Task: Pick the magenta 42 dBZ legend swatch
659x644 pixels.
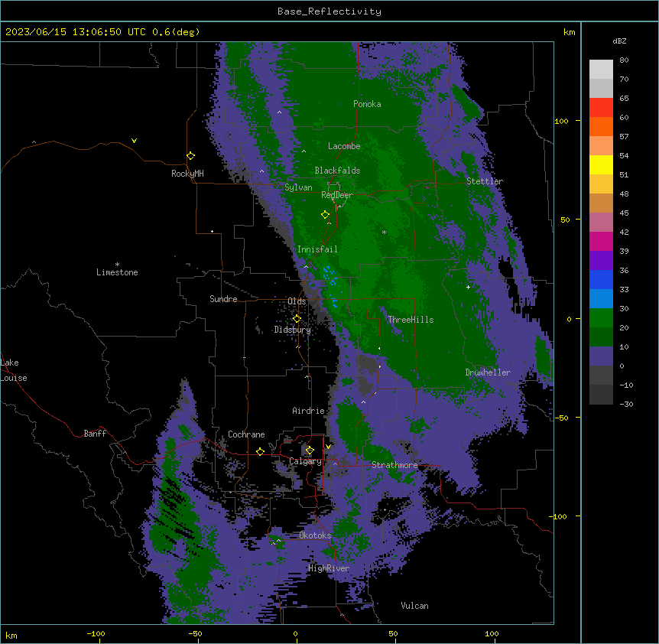Action: (x=601, y=241)
